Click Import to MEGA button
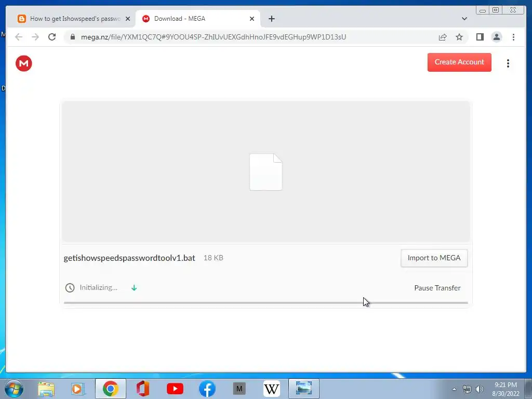The width and height of the screenshot is (532, 399). (x=434, y=258)
